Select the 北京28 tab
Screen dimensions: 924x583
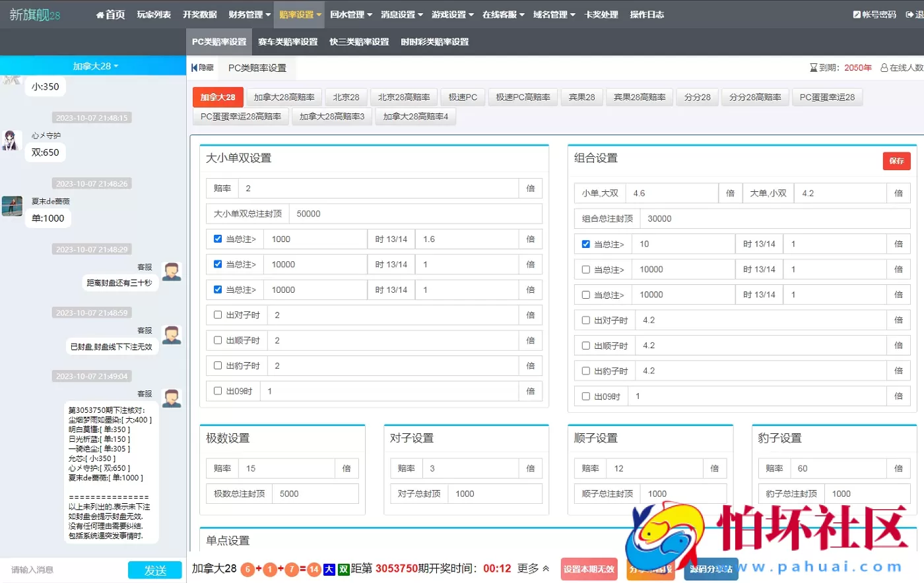pos(346,96)
